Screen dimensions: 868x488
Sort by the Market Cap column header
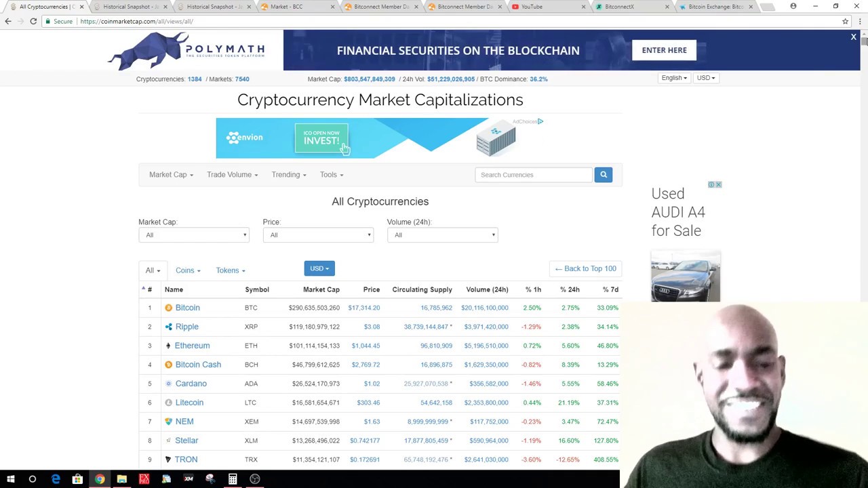tap(321, 289)
